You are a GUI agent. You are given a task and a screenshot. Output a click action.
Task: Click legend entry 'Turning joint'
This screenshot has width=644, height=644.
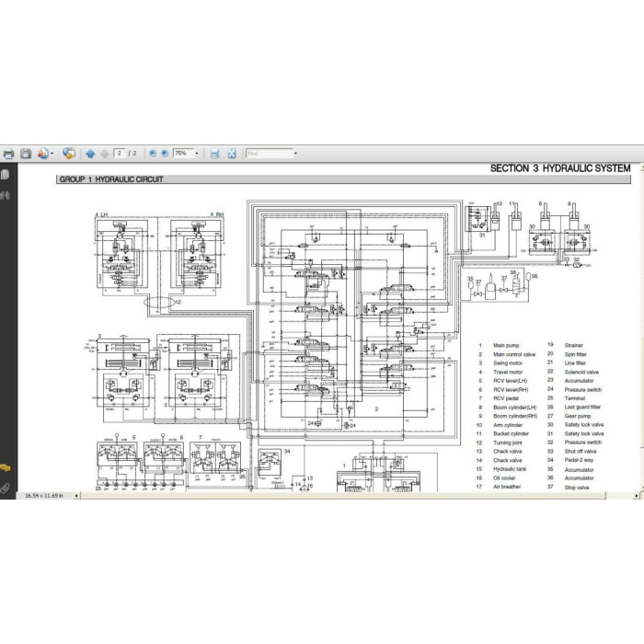(x=508, y=443)
